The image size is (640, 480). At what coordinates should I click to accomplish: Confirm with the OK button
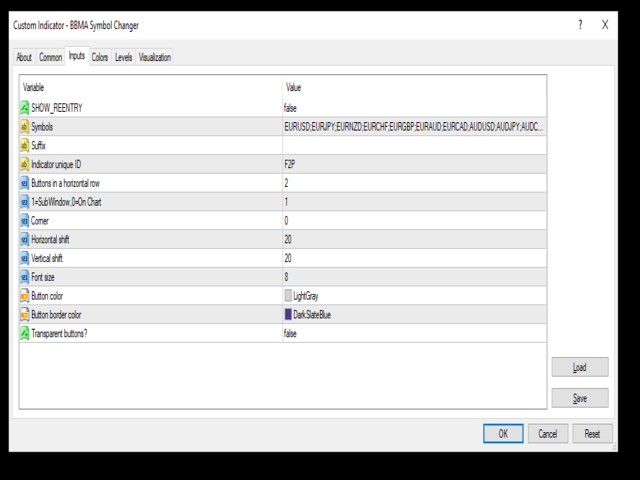tap(503, 433)
